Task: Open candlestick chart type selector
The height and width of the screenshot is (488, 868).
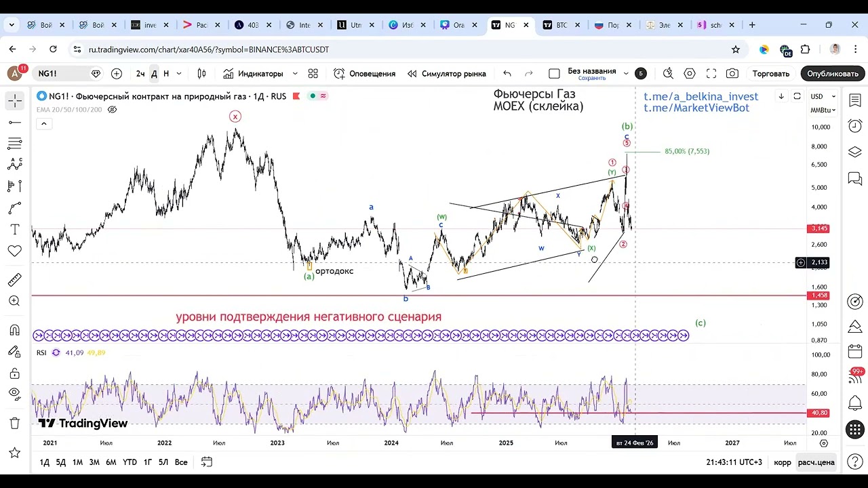Action: (x=201, y=73)
